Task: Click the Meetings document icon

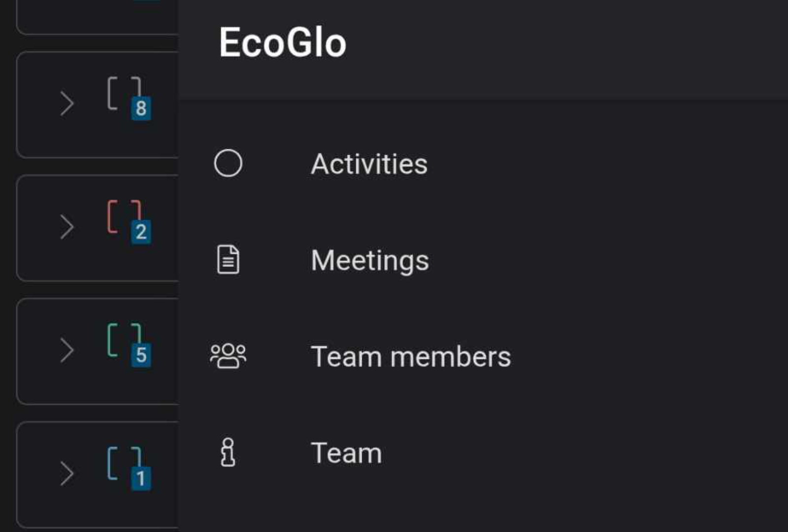Action: [x=228, y=259]
